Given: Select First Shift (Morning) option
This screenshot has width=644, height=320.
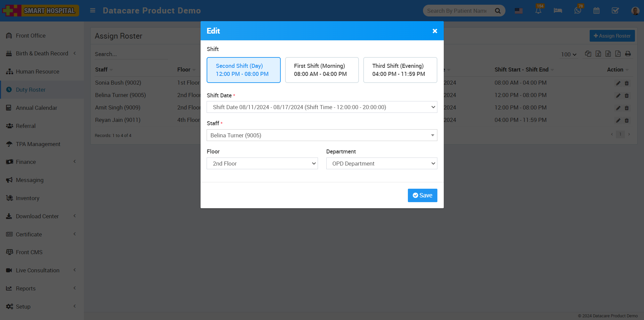Looking at the screenshot, I should click(322, 70).
